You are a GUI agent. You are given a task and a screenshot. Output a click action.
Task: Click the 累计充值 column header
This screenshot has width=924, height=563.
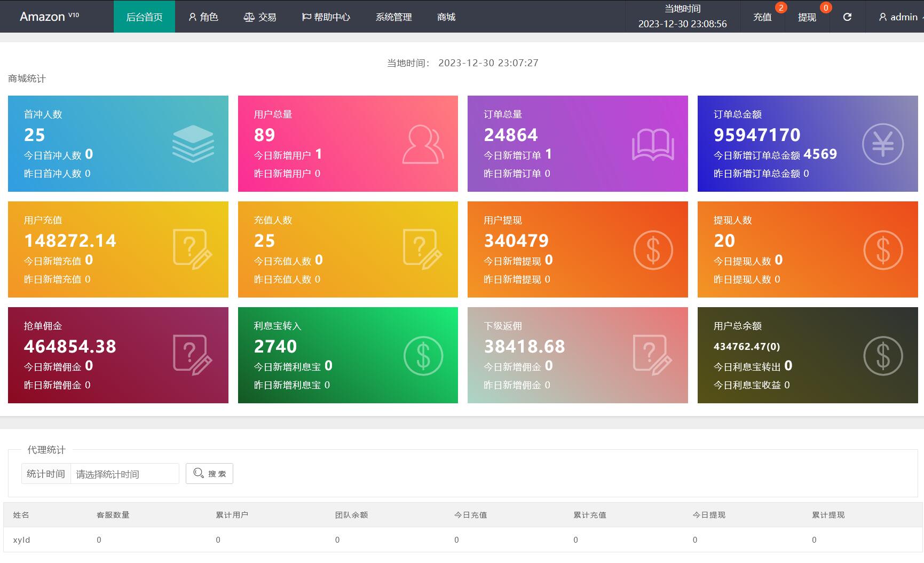tap(590, 515)
